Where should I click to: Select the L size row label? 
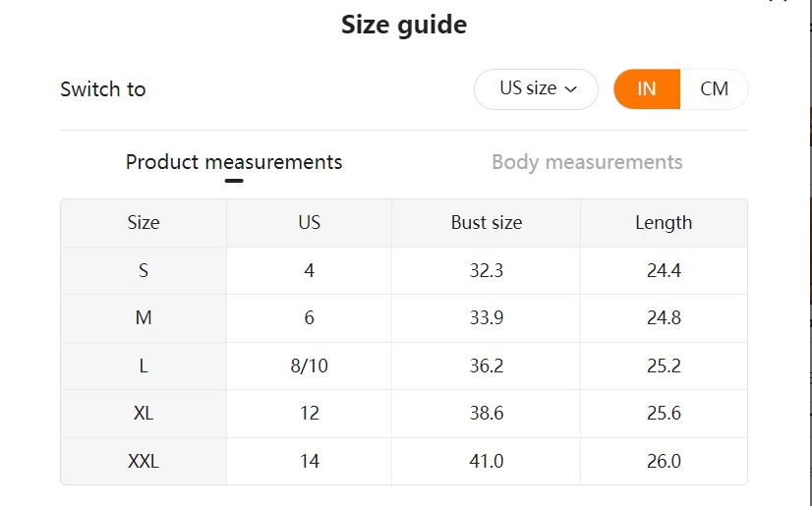pos(144,365)
